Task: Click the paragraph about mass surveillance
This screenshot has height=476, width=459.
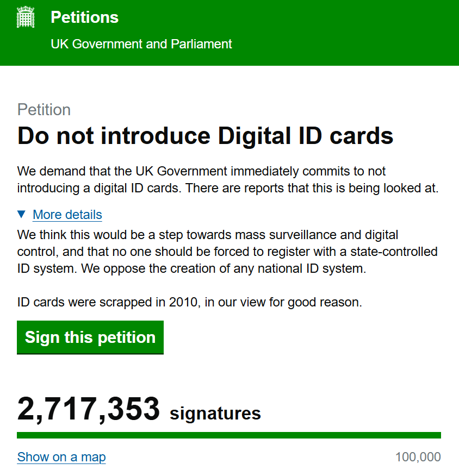Action: (228, 252)
